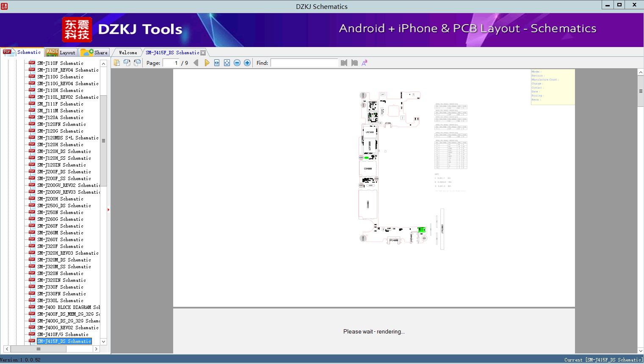Open SM-J400 BLOCK DIAGRAM entry

[x=69, y=307]
